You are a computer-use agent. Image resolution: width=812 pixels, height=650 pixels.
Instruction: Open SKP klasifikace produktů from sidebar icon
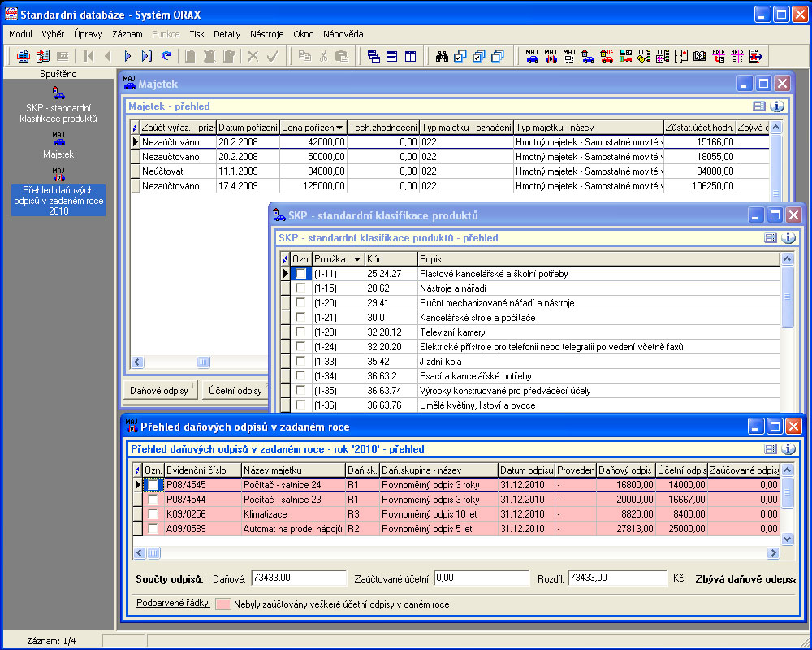click(58, 93)
